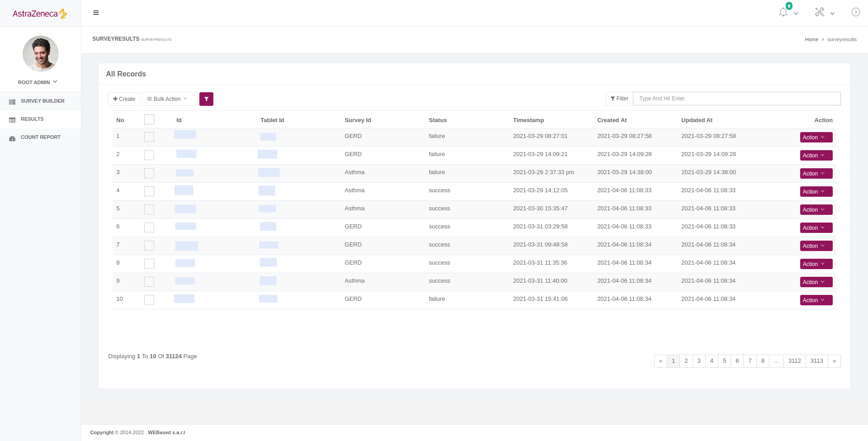This screenshot has height=441, width=868.
Task: Click the Survey Builder sidebar icon
Action: click(12, 102)
